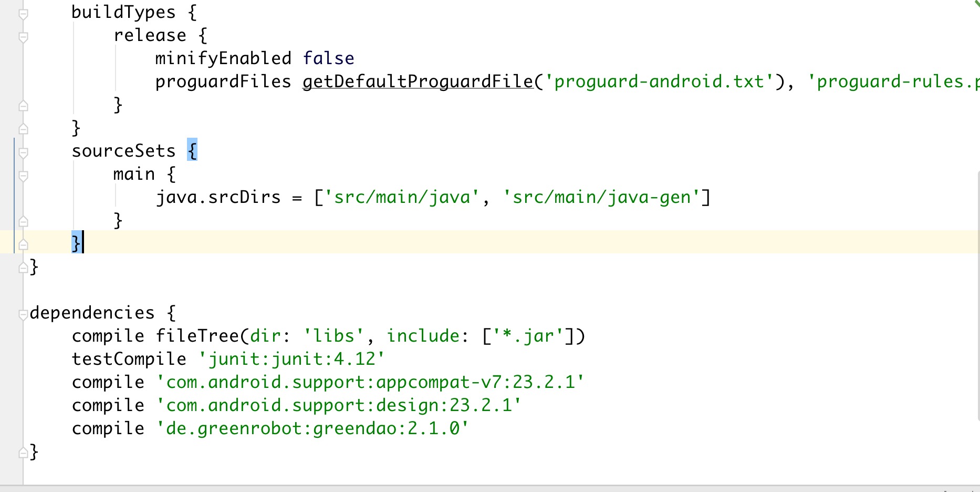This screenshot has width=980, height=492.
Task: Click the testCompile keyword
Action: (129, 359)
